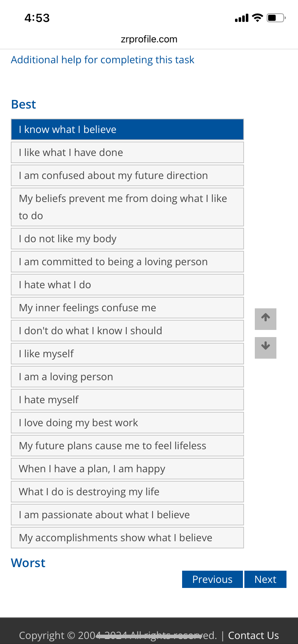This screenshot has width=298, height=644.
Task: Select 'I hate what I do'
Action: pyautogui.click(x=127, y=285)
